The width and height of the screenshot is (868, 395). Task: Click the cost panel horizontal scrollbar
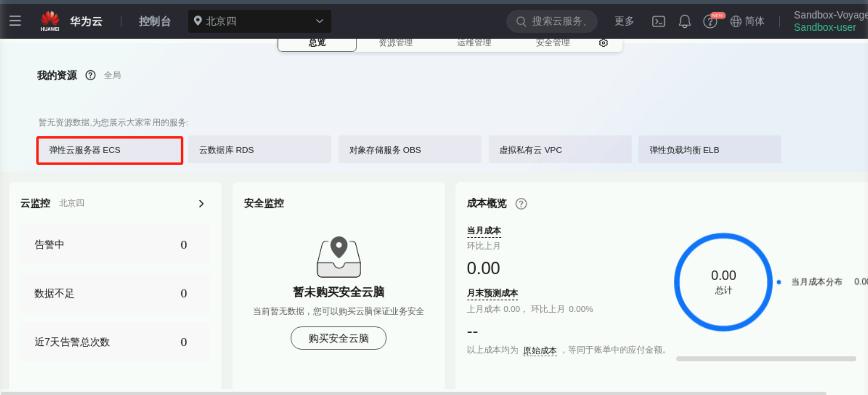[766, 359]
